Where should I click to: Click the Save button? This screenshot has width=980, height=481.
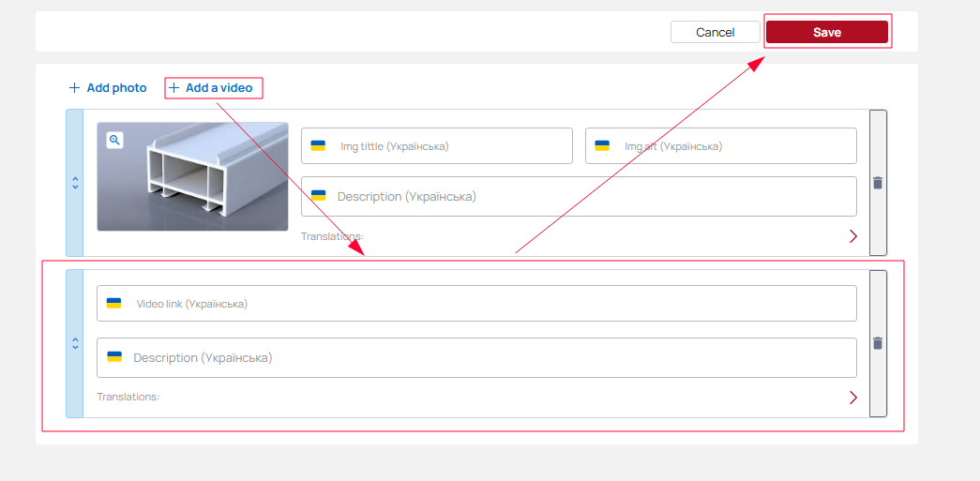point(827,32)
